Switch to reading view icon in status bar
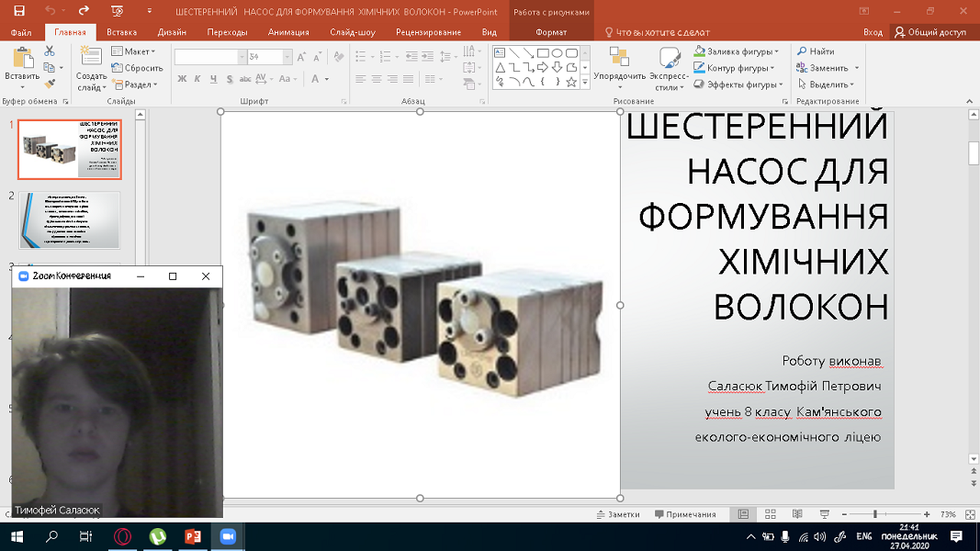Viewport: 980px width, 551px height. point(797,514)
